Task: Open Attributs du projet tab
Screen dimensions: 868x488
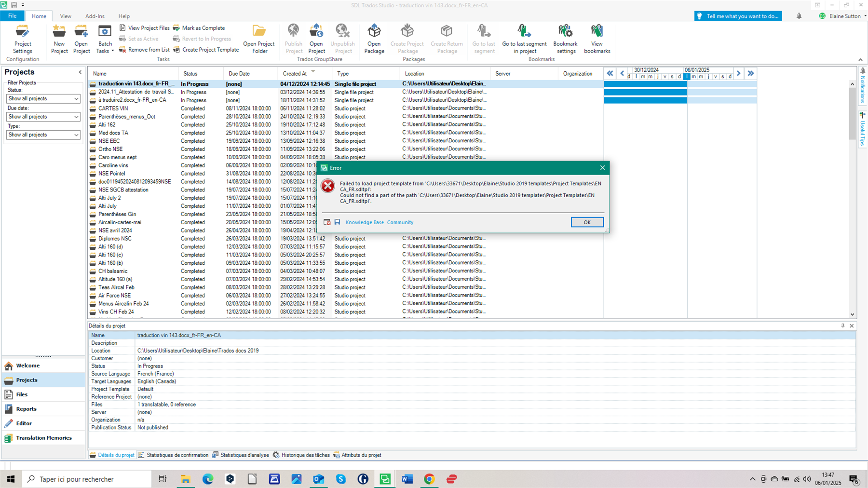Action: (x=357, y=455)
